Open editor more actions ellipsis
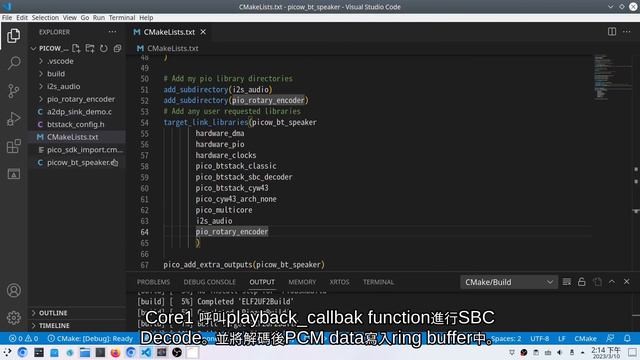640x360 pixels. 627,32
